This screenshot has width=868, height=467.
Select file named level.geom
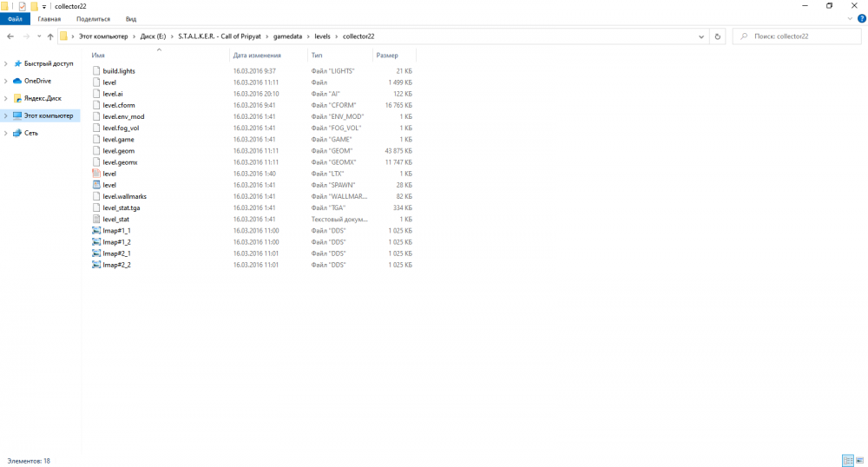point(118,150)
